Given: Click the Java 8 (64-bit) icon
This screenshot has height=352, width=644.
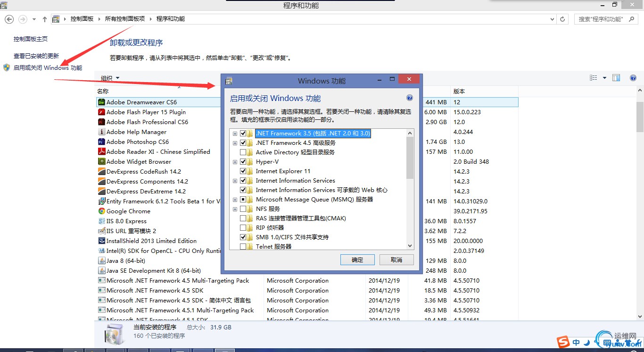Looking at the screenshot, I should pos(101,260).
